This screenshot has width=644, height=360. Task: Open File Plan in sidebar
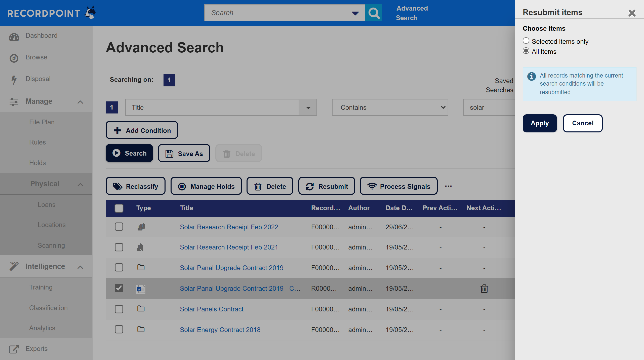coord(42,122)
